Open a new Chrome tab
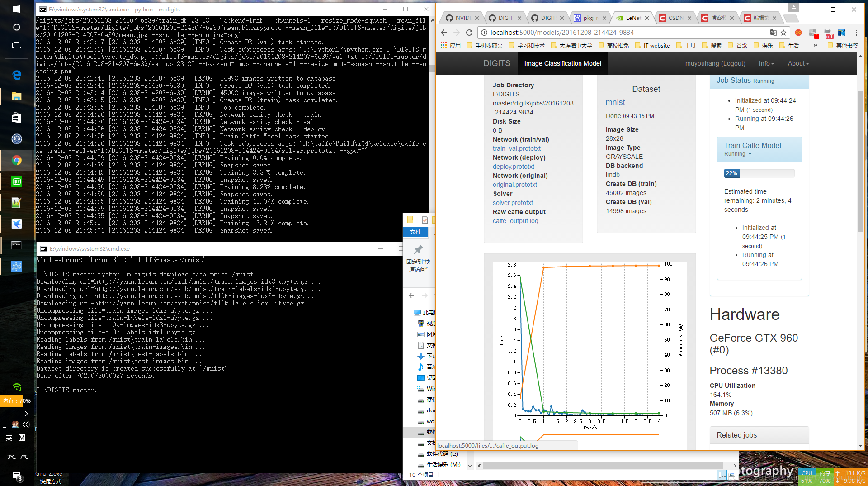This screenshot has height=486, width=868. [x=790, y=18]
